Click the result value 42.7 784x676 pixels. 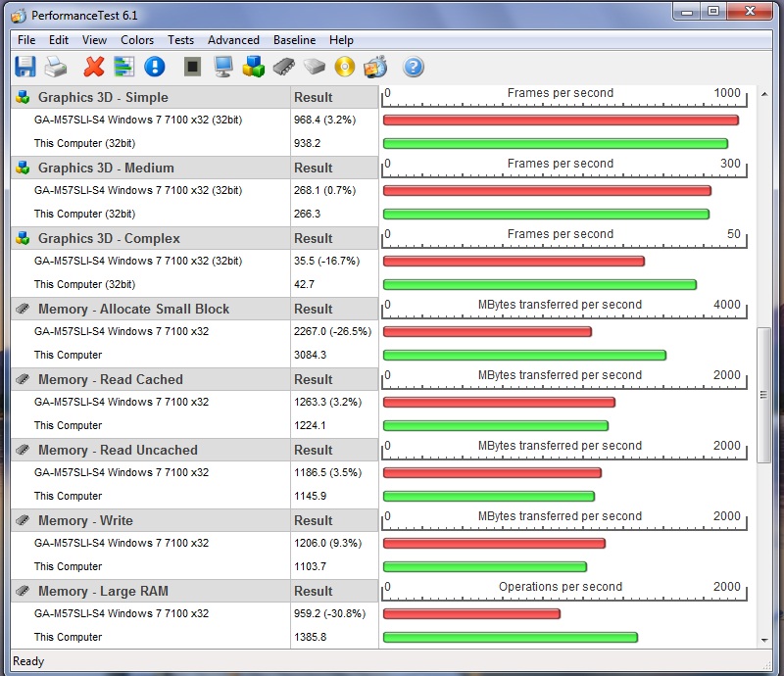[304, 284]
